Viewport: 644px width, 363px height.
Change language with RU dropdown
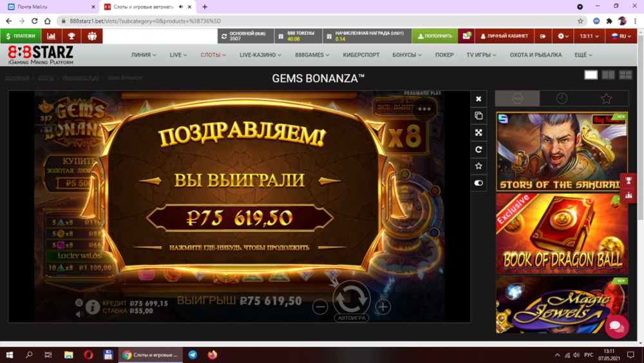click(x=621, y=36)
